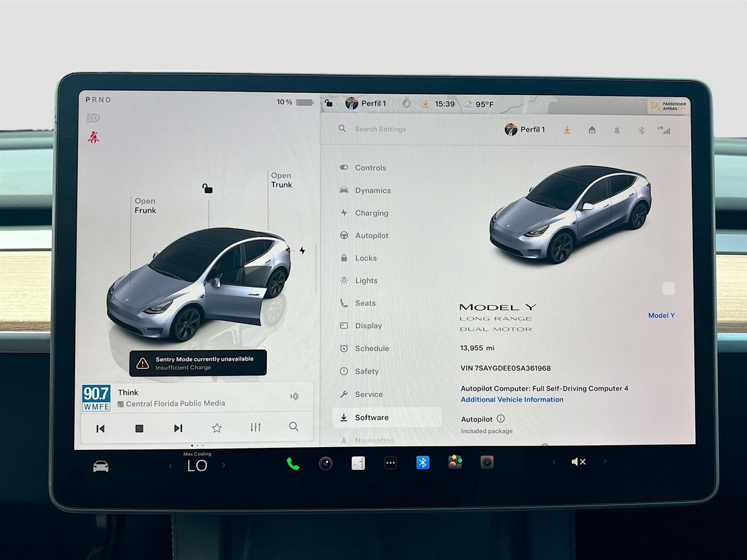Open the all apps three-dot launcher
The width and height of the screenshot is (747, 560).
390,463
